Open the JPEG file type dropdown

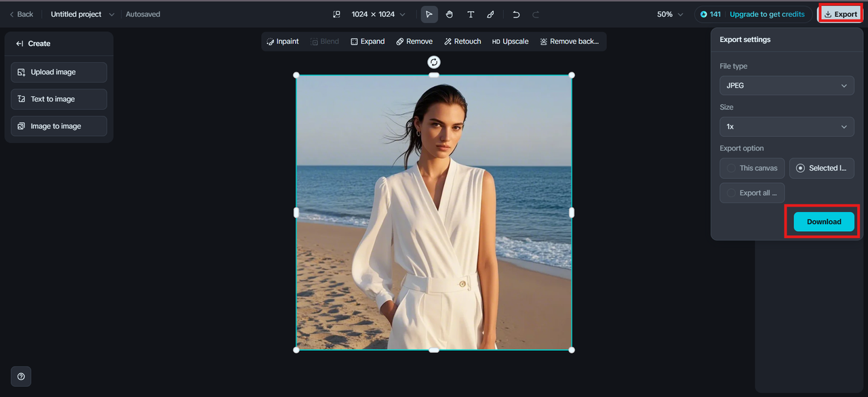pos(787,86)
